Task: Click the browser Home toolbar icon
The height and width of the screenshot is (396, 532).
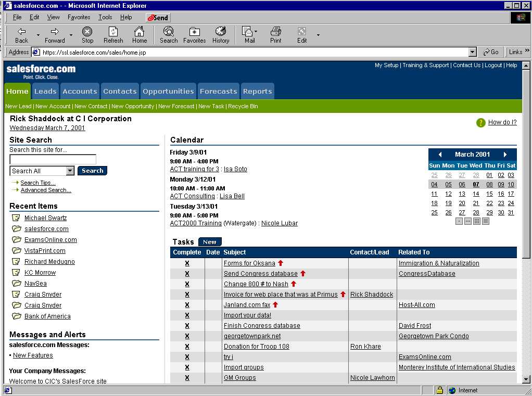Action: (x=139, y=35)
